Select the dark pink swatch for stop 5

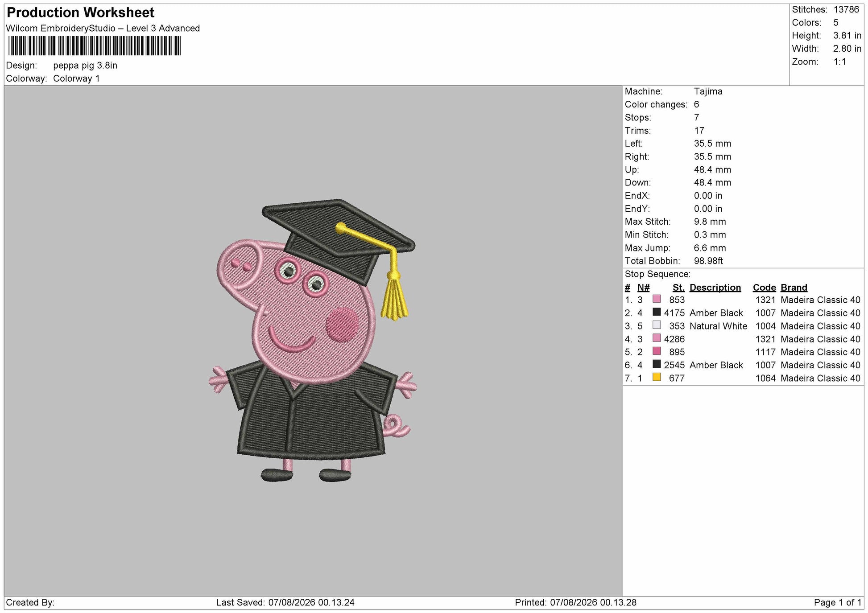[x=657, y=351]
